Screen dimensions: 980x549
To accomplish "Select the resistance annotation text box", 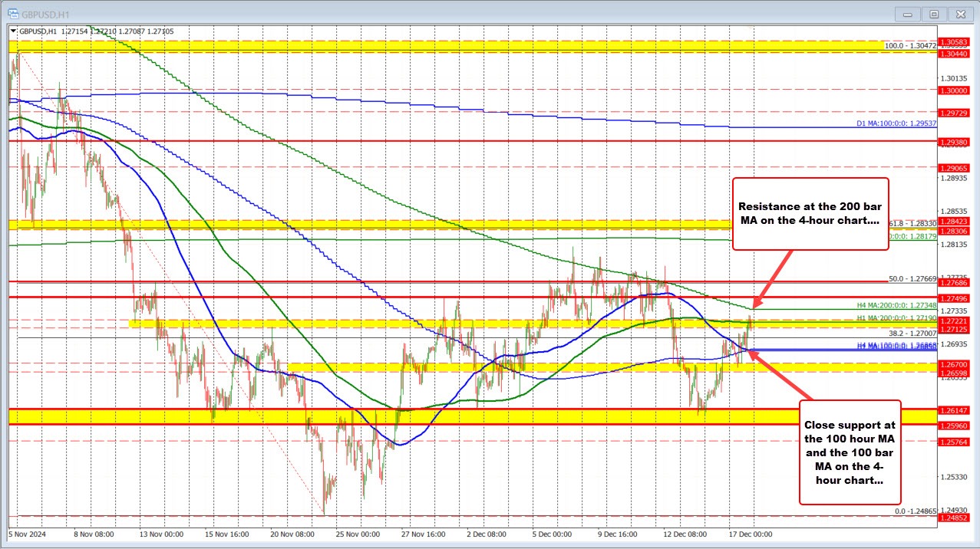I will coord(810,214).
